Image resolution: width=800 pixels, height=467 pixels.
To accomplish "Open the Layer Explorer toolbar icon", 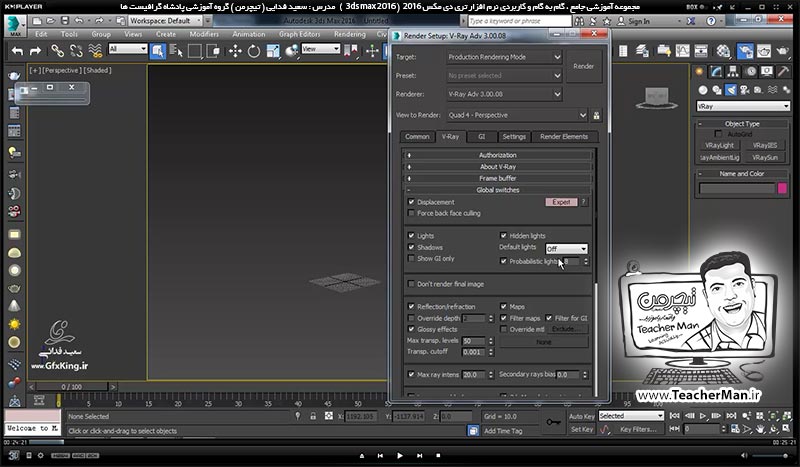I will [x=642, y=51].
